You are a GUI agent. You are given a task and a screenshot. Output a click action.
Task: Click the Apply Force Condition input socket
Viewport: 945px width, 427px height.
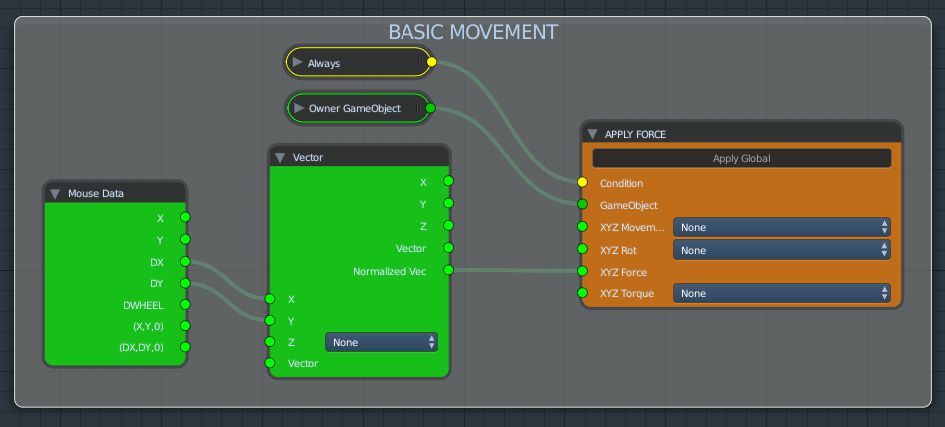pyautogui.click(x=582, y=182)
